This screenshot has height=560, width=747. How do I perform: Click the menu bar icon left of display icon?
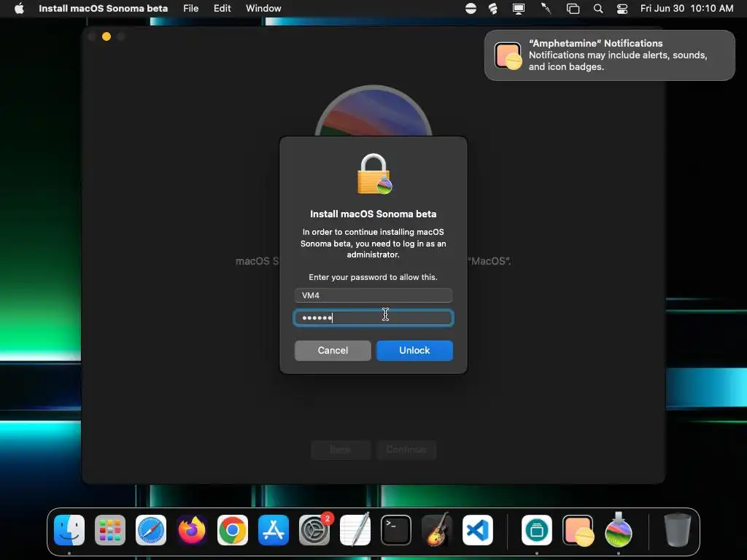[x=493, y=9]
